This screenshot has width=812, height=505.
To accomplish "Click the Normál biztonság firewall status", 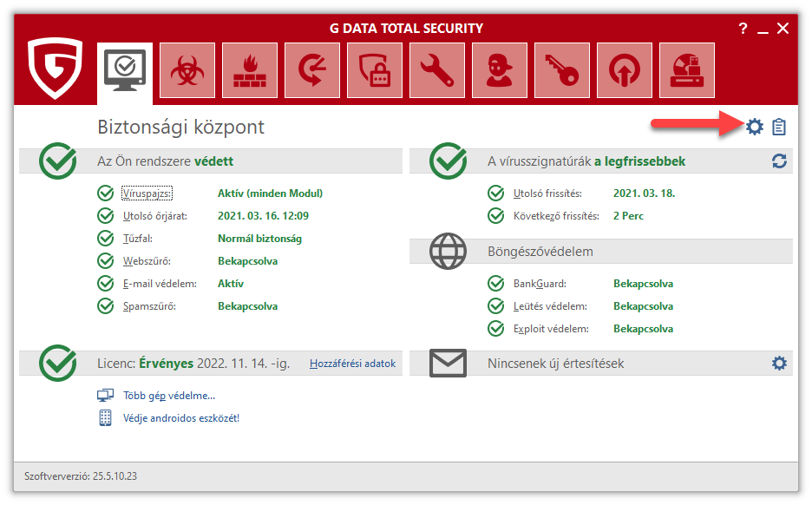I will point(259,239).
